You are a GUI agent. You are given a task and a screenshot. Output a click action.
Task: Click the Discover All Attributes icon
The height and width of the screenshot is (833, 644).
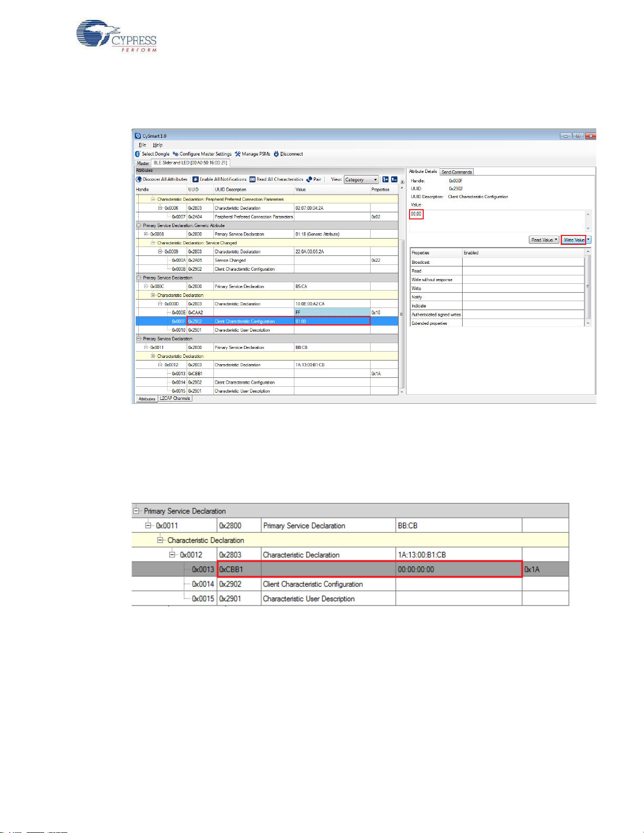pos(139,179)
